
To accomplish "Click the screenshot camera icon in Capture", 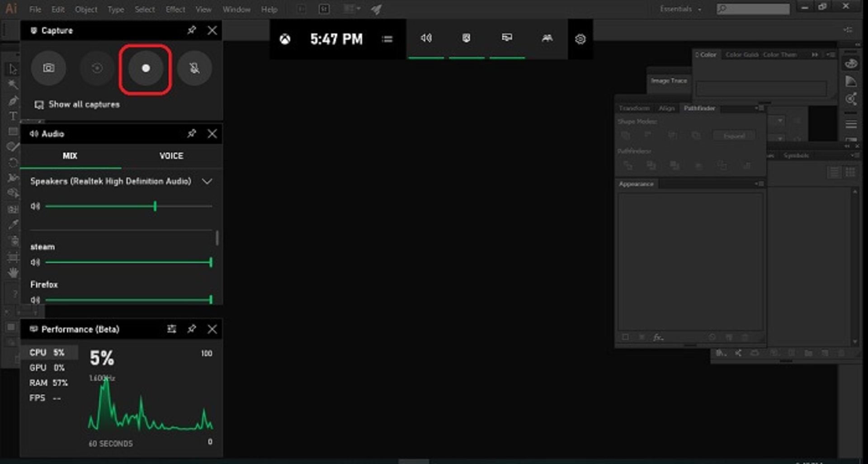I will pos(48,68).
